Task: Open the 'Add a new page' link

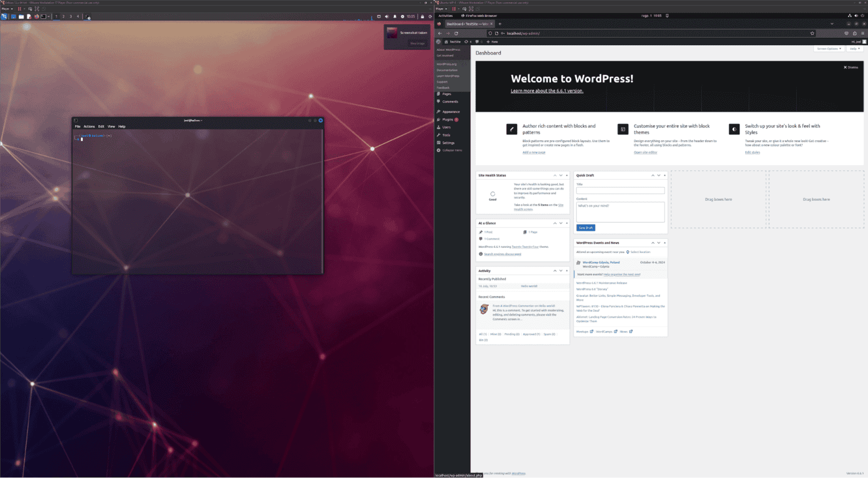Action: pos(533,153)
